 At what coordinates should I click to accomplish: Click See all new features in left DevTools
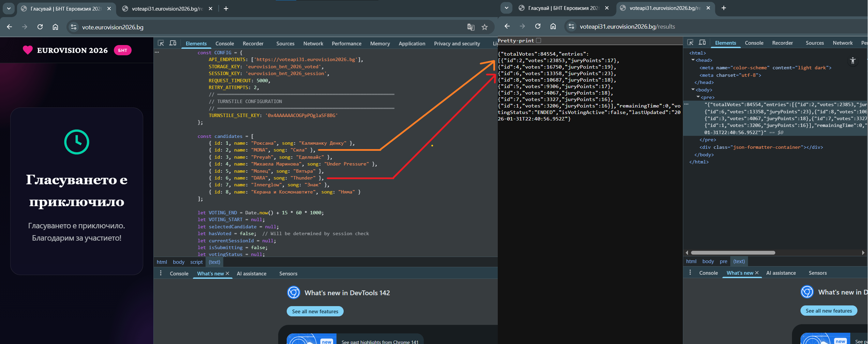(315, 311)
